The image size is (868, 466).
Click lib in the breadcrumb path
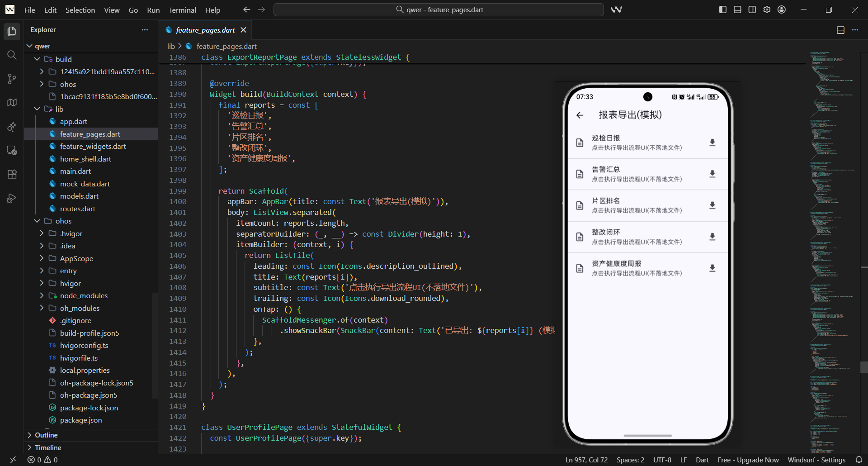tap(171, 46)
